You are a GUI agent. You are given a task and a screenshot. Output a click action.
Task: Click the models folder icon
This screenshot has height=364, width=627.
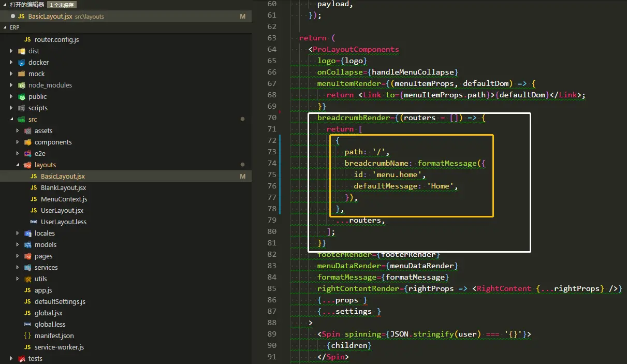pos(27,244)
